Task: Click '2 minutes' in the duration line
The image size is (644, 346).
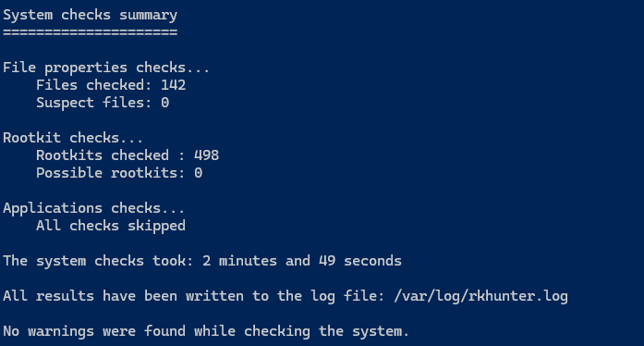Action: 239,261
